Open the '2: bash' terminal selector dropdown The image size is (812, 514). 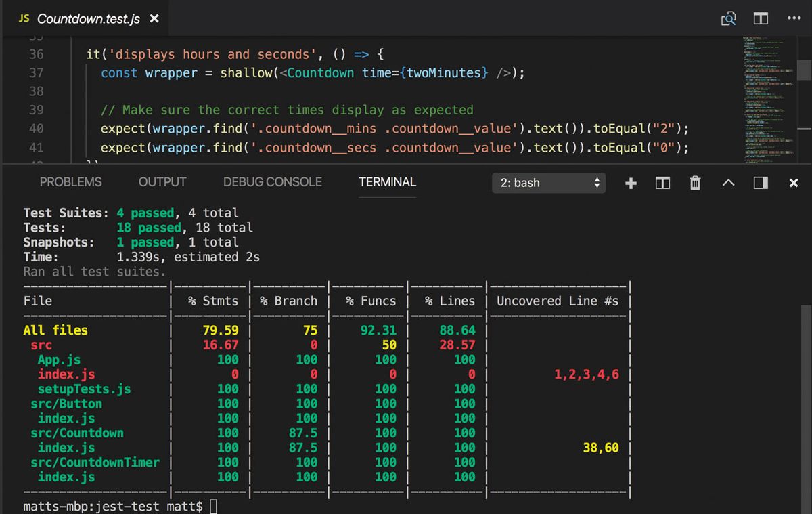click(548, 182)
